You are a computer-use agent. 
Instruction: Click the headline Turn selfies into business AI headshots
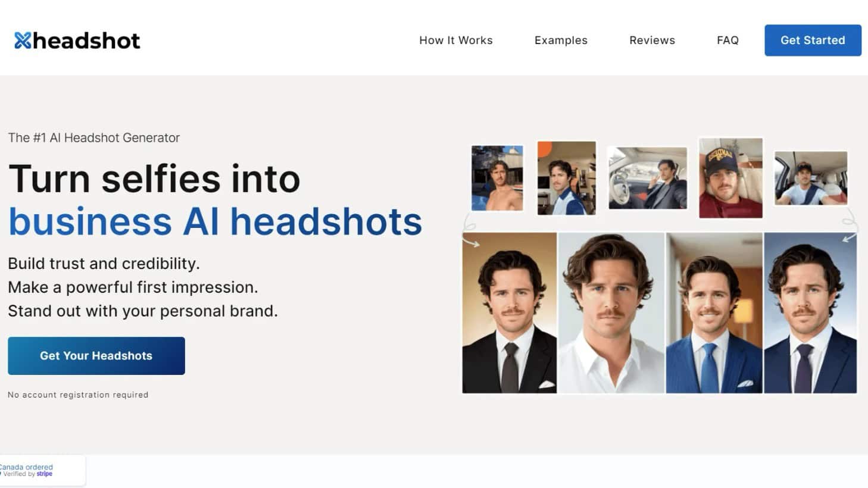(214, 199)
